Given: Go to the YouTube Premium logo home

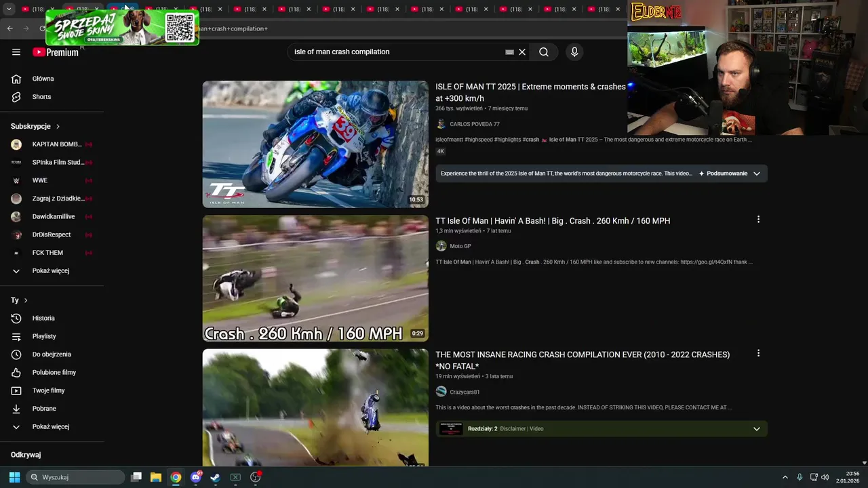Looking at the screenshot, I should (x=56, y=52).
